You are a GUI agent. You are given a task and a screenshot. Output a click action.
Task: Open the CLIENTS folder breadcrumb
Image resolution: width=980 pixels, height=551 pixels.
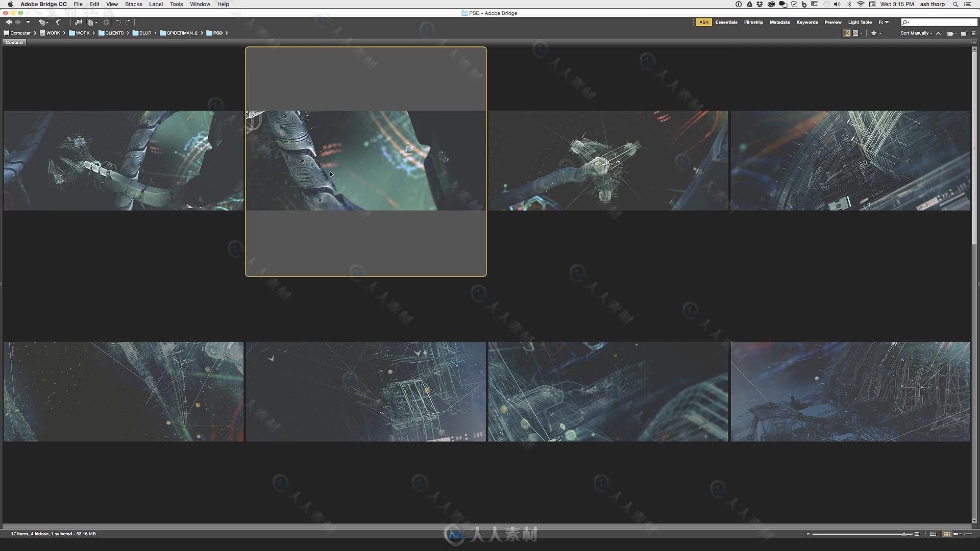(111, 33)
